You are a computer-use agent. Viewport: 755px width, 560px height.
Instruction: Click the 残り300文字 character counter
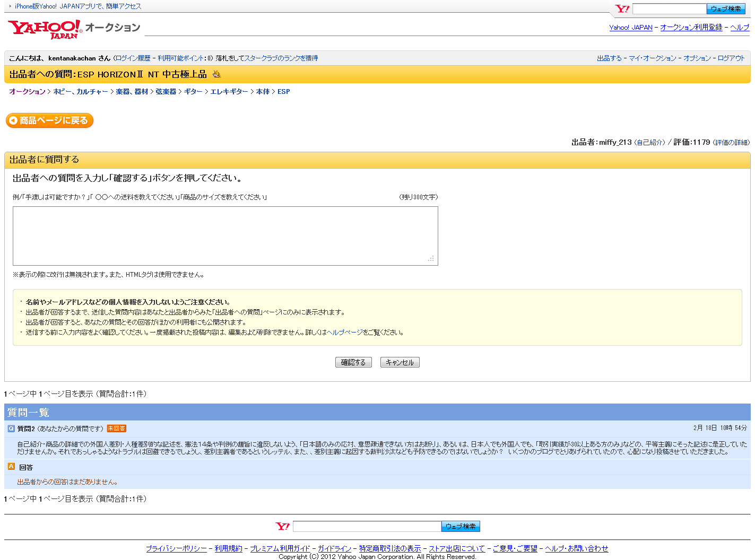coord(419,197)
